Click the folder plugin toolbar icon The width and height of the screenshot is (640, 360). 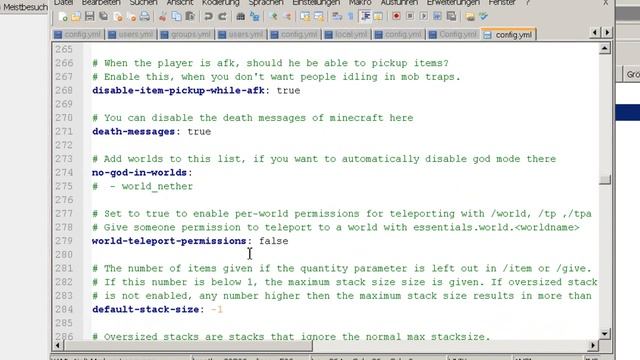click(470, 16)
